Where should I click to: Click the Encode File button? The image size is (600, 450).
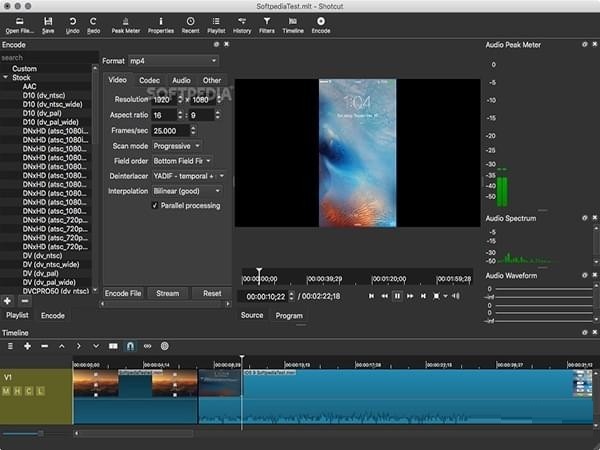point(123,293)
